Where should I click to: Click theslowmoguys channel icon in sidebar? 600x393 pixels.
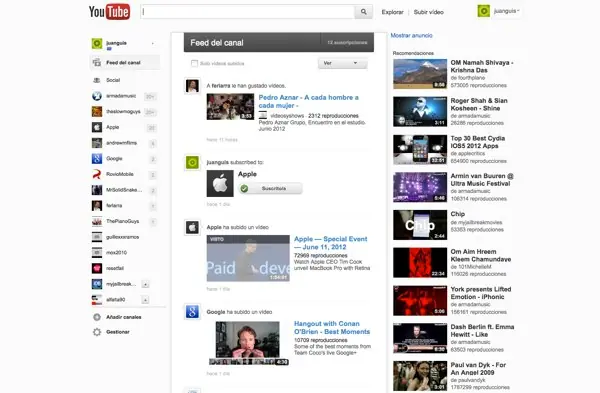(97, 111)
